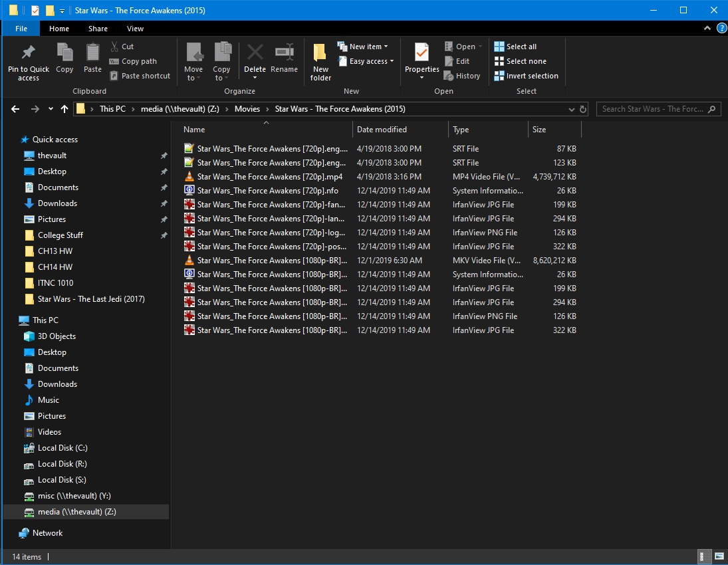Click the Rename ribbon icon

284,53
